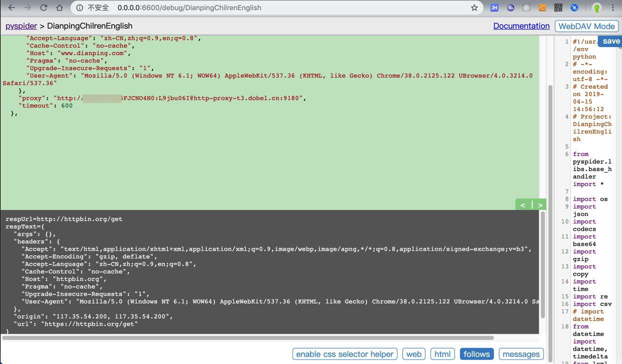
Task: Enable css selector helper
Action: pos(344,354)
